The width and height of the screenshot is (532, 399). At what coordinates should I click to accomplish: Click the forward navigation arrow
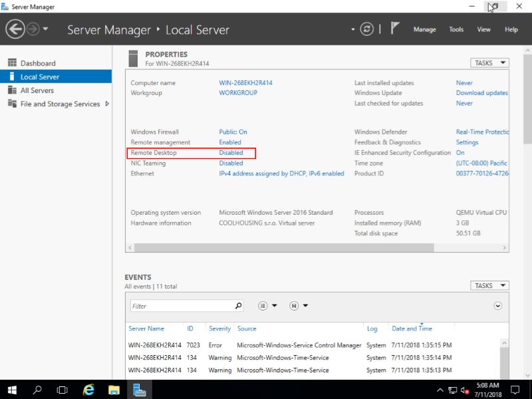coord(33,29)
